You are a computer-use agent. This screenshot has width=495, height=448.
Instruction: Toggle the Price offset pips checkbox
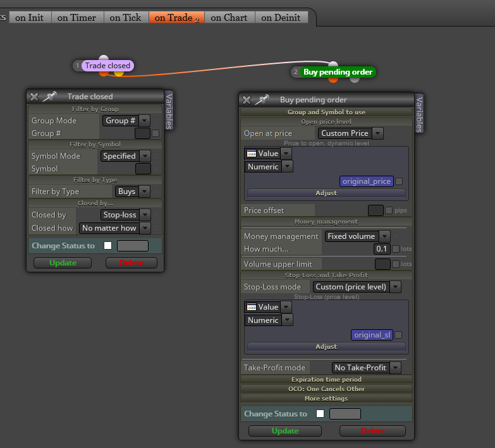point(389,210)
